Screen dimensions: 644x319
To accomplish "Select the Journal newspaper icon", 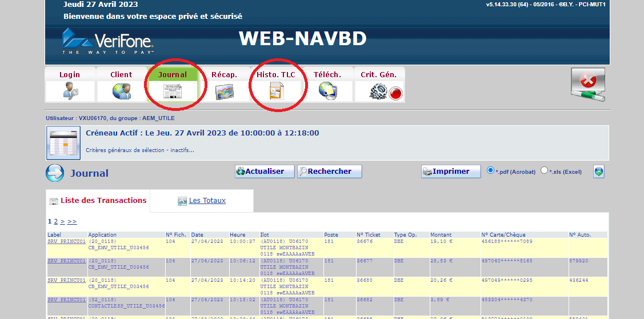I will [x=173, y=91].
